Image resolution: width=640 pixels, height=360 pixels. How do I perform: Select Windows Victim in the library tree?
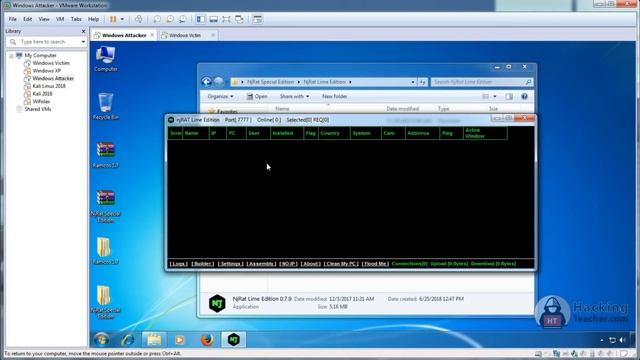pos(51,63)
